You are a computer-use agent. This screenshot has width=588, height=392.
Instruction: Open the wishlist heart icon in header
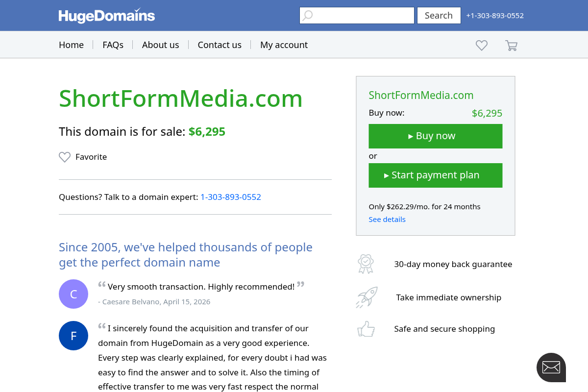(x=482, y=45)
